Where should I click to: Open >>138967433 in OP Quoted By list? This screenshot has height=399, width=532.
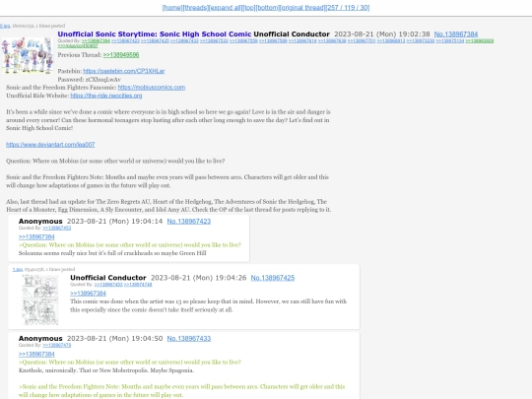[x=184, y=41]
